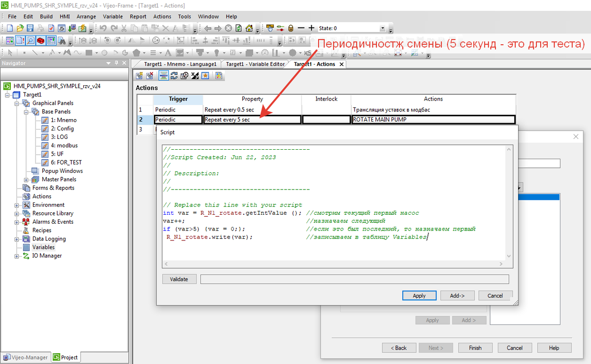Screen dimensions: 591x364
Task: Click the Back navigation arrow icon
Action: pyautogui.click(x=207, y=28)
